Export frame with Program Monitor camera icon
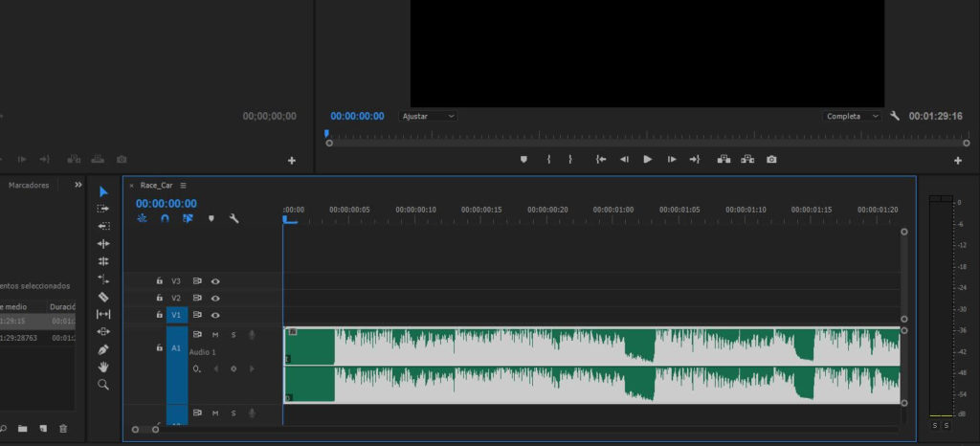This screenshot has height=446, width=980. (x=772, y=159)
